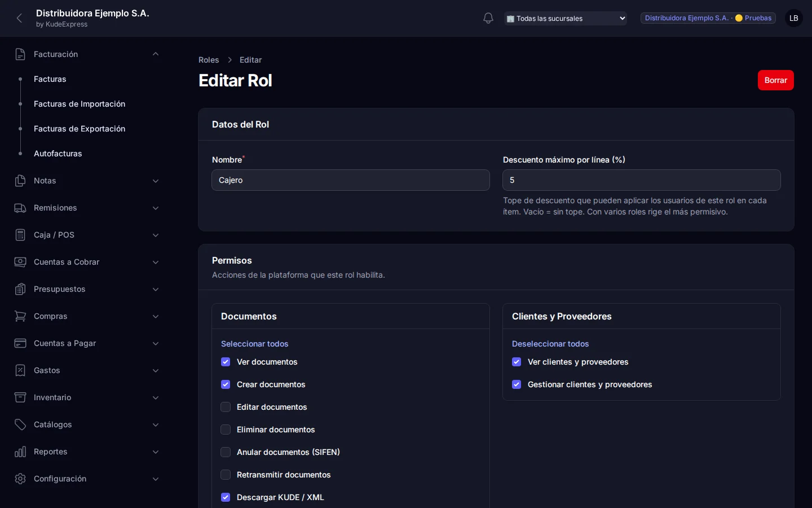Open the Todas las sucursales dropdown

[x=566, y=19]
